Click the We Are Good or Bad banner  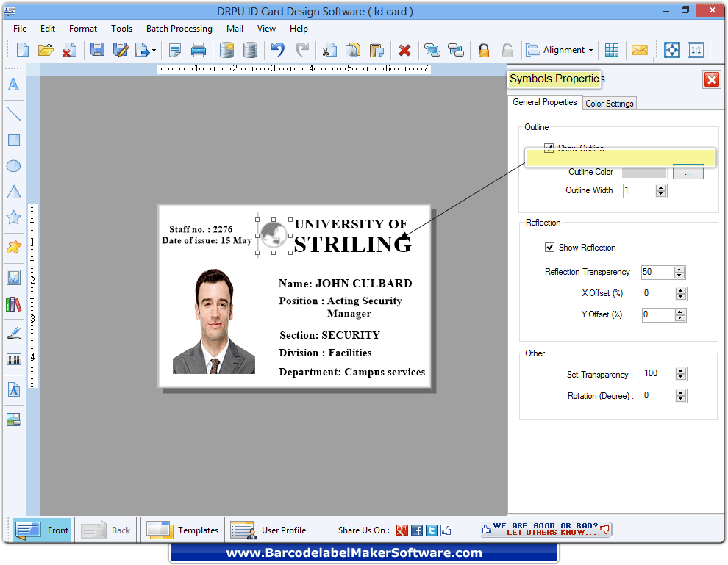546,529
